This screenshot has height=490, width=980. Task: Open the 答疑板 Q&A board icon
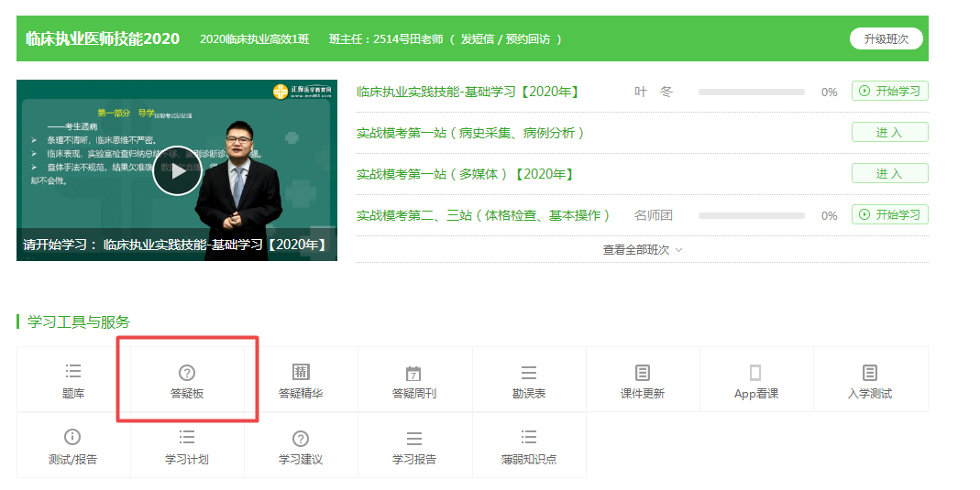pyautogui.click(x=187, y=373)
